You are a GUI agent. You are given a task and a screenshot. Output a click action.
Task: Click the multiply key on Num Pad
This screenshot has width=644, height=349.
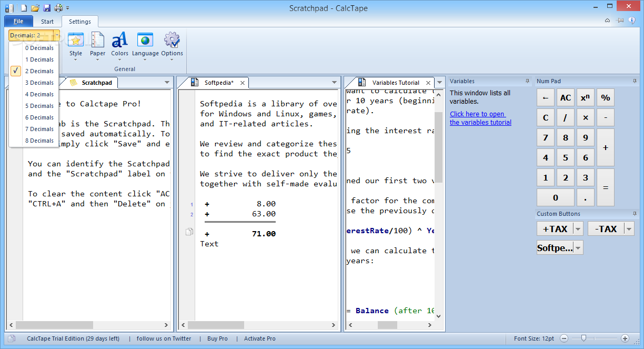pos(586,117)
